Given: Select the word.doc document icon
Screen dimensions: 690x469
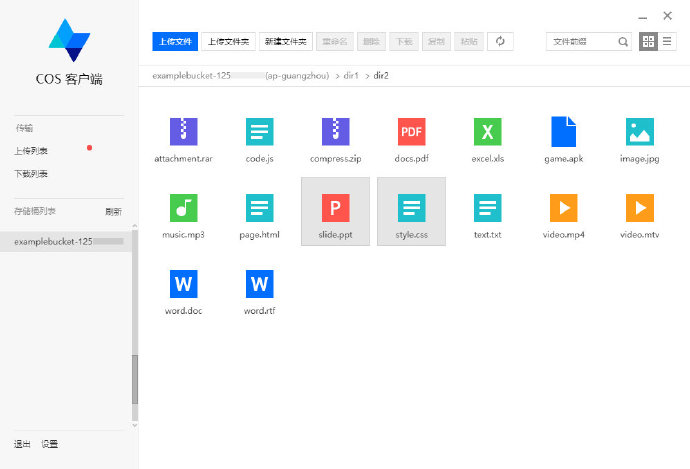Looking at the screenshot, I should [183, 284].
